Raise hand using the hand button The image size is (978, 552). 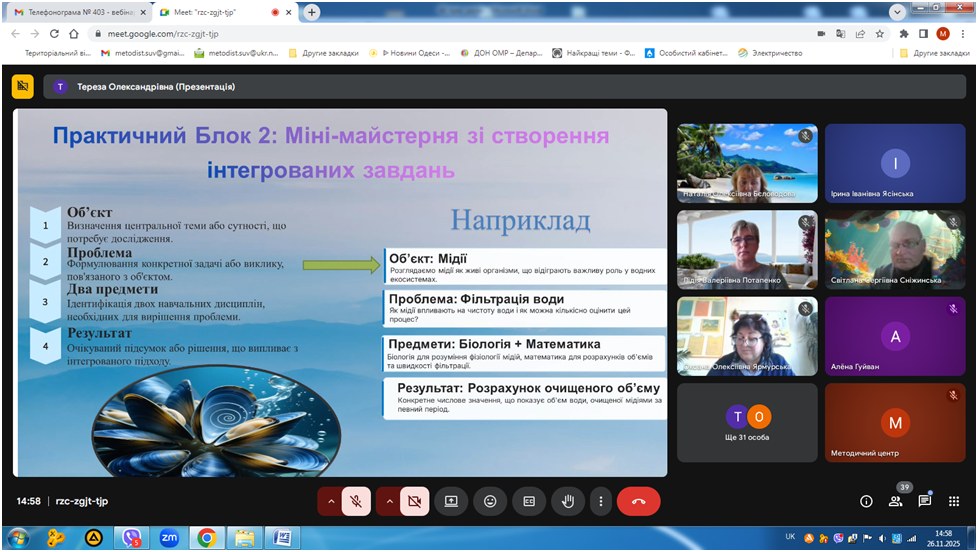(568, 501)
